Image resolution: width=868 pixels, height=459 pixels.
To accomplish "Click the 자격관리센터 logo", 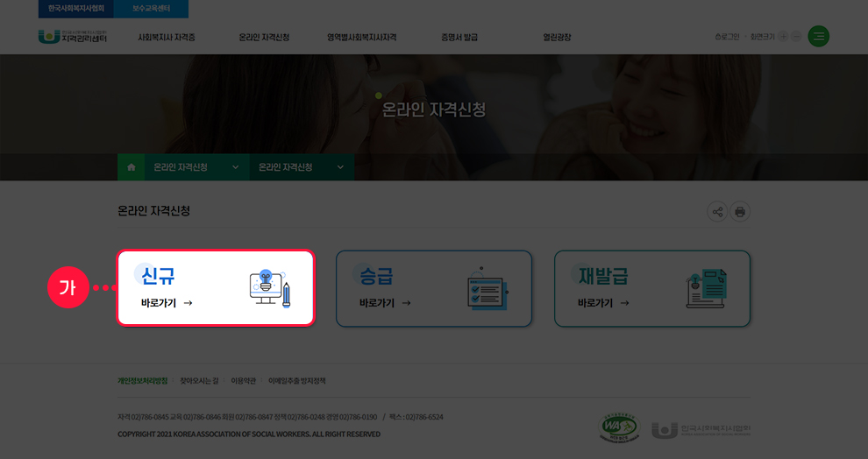I will [x=74, y=37].
